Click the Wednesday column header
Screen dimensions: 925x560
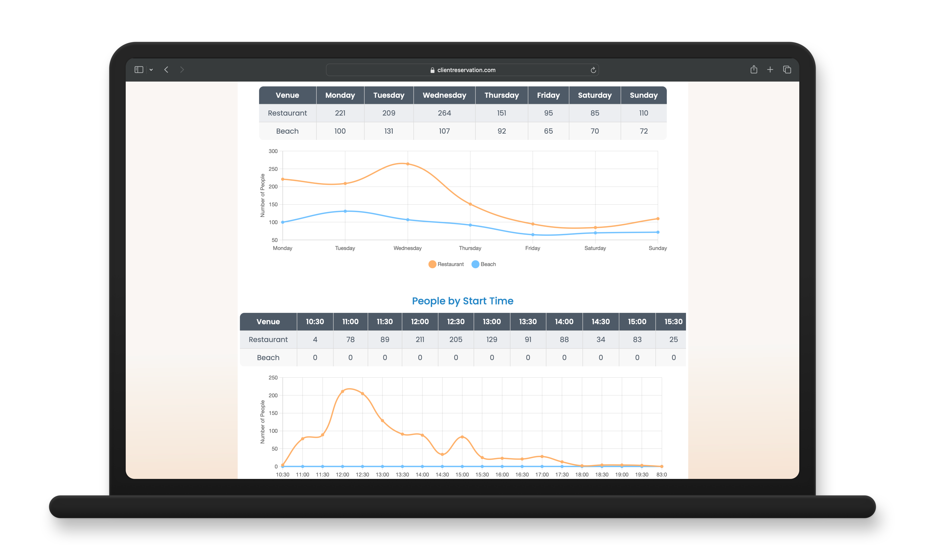(x=444, y=95)
